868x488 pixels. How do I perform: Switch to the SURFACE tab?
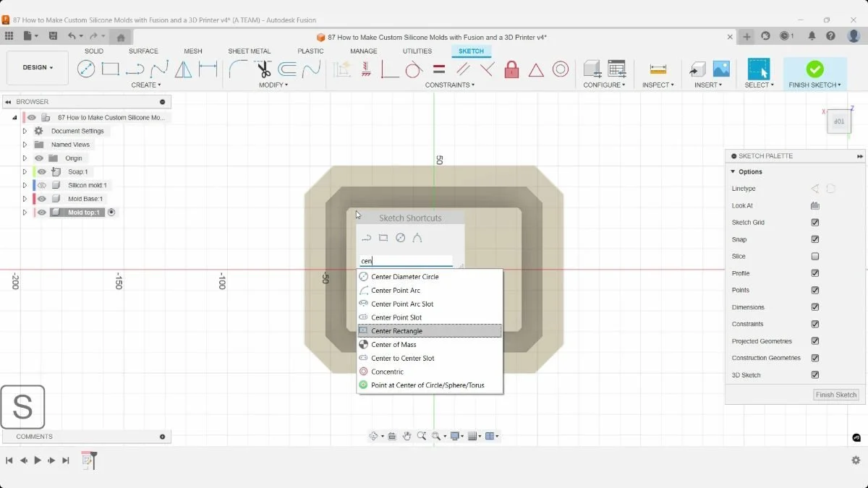pos(143,51)
